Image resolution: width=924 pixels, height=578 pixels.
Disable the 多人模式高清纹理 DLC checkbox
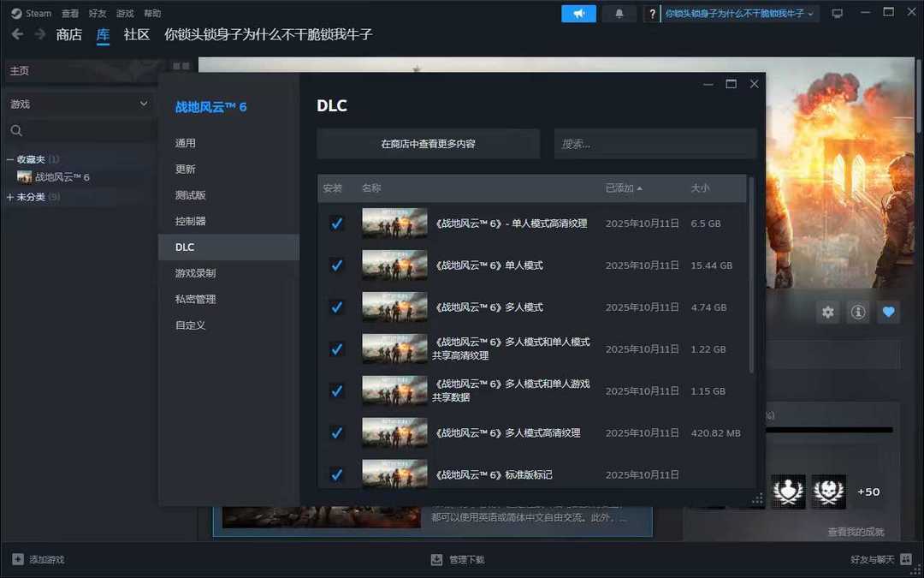click(x=336, y=433)
